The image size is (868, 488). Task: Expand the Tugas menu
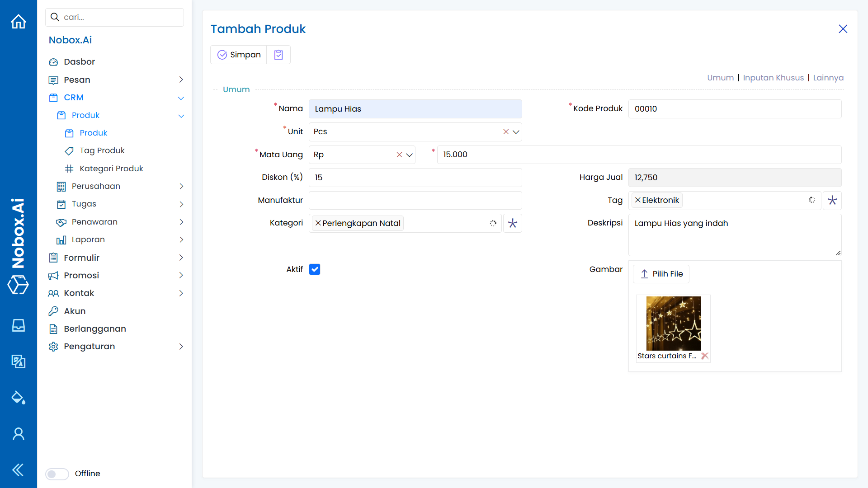click(x=181, y=204)
